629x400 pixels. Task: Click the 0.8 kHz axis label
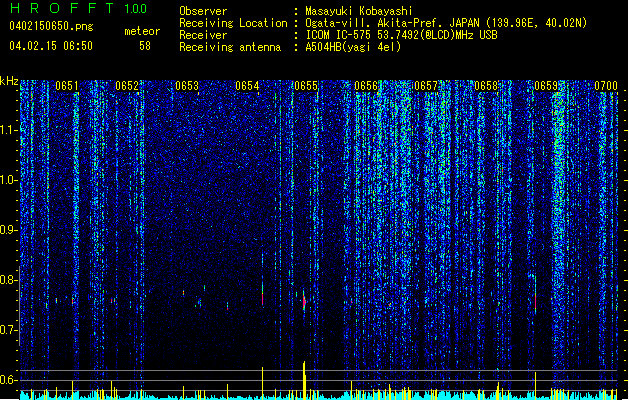9,280
